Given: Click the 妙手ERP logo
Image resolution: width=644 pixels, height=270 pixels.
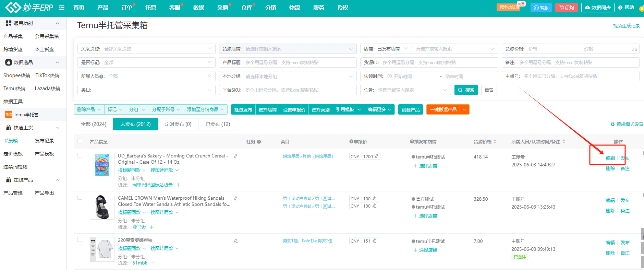Looking at the screenshot, I should coord(29,8).
